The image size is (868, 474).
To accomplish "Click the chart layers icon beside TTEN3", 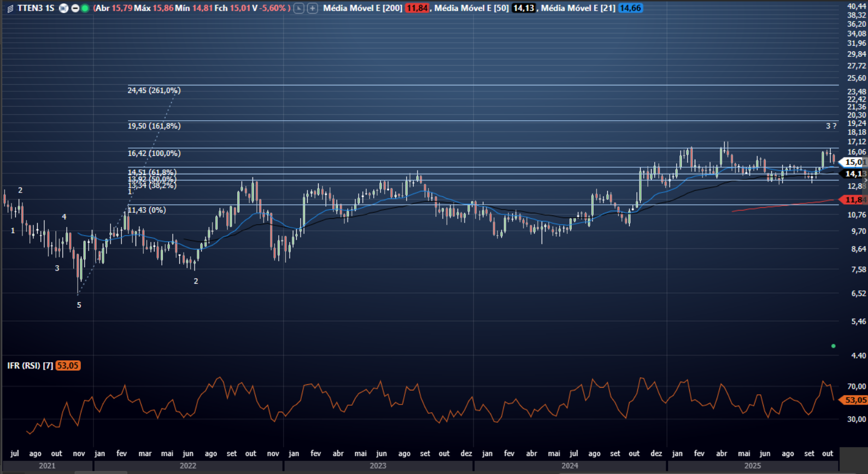I will point(10,8).
